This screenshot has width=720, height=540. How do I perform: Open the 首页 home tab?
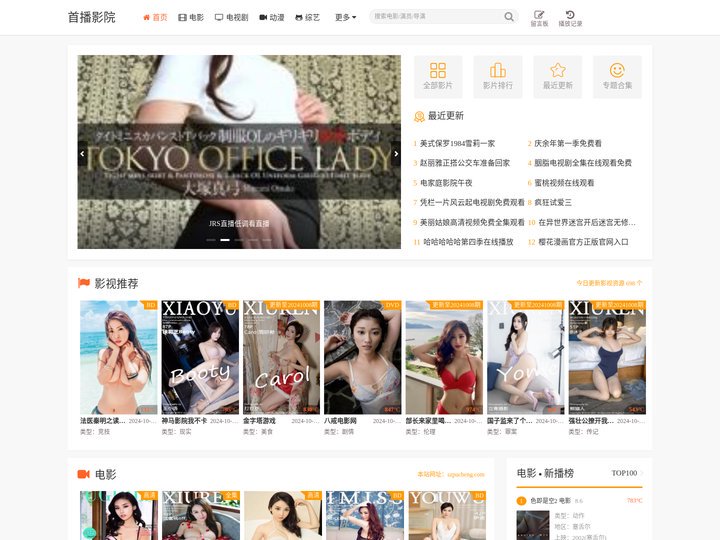click(x=155, y=17)
